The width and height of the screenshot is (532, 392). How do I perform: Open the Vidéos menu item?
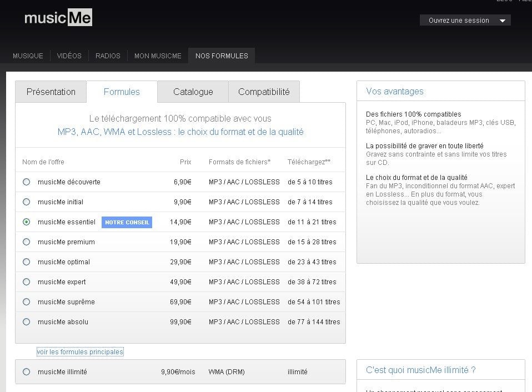69,56
